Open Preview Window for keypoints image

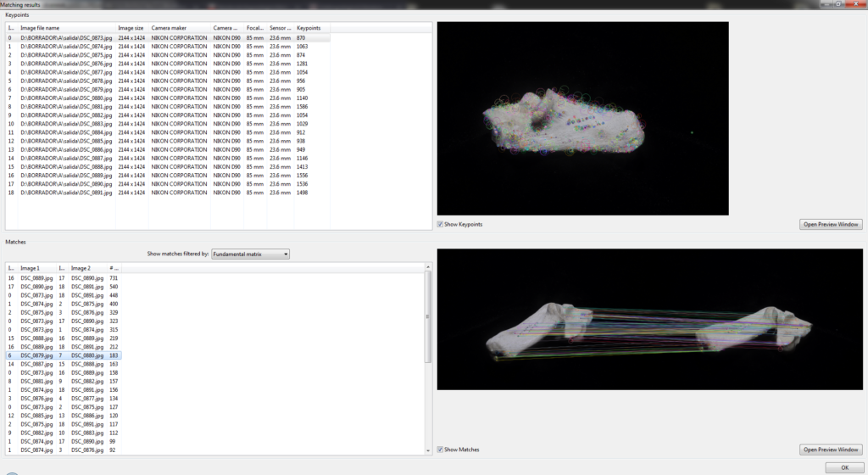tap(831, 224)
